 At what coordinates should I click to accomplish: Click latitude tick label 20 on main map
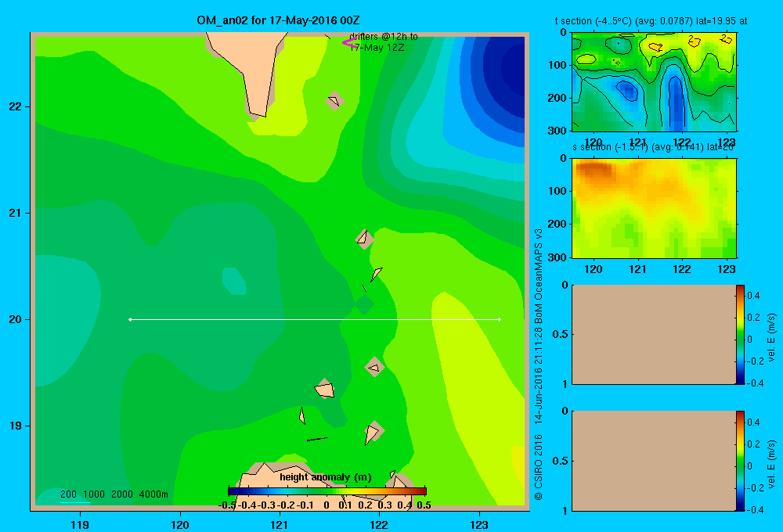tap(16, 319)
